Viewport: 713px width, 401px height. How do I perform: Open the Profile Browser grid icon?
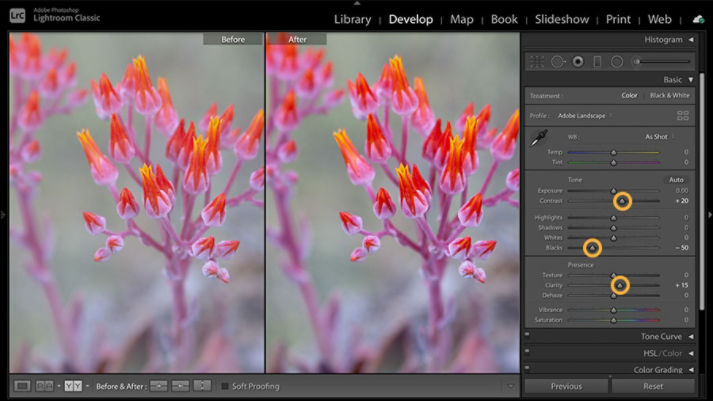coord(683,115)
